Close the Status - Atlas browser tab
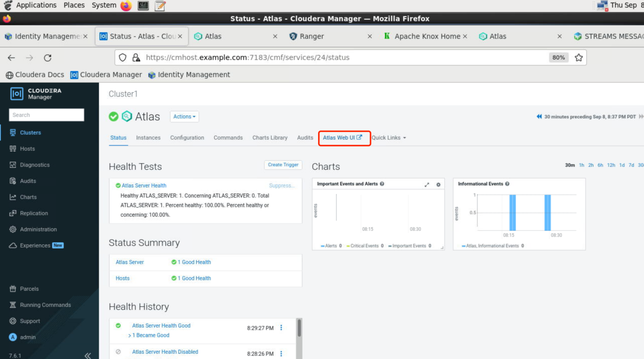 click(180, 37)
